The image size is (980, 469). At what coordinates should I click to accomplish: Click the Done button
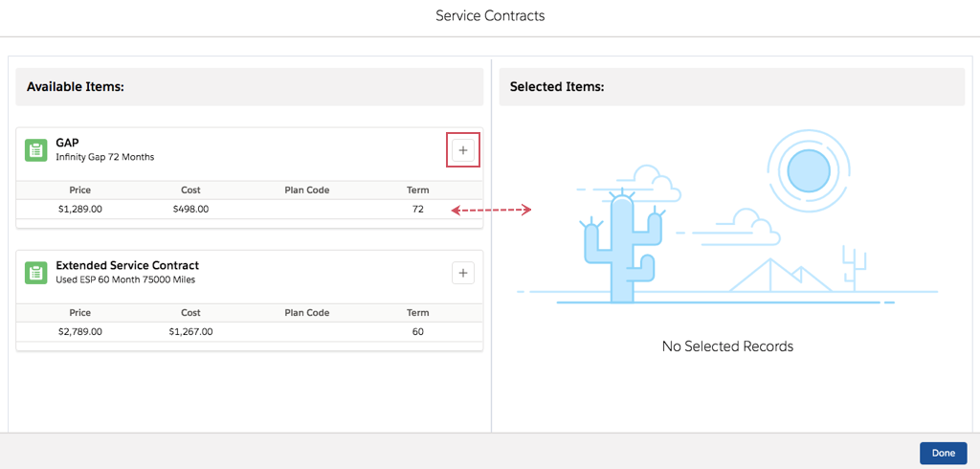click(943, 454)
